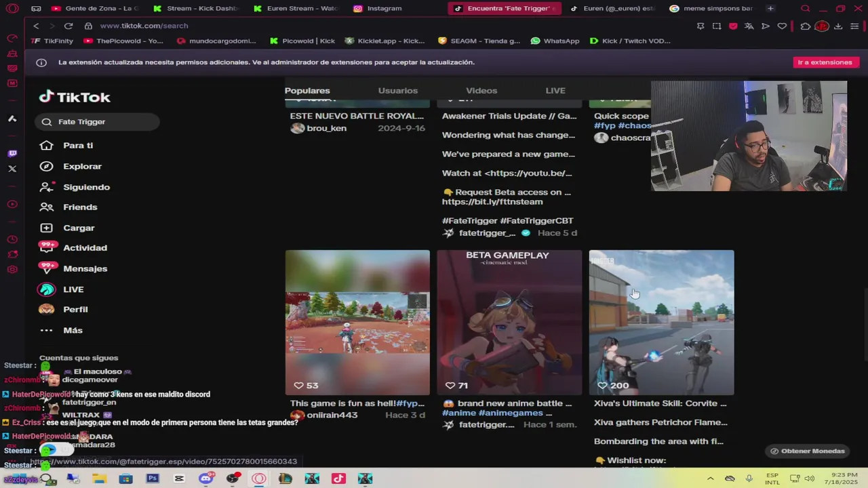Go forward with the browser forward arrow
868x488 pixels.
pyautogui.click(x=51, y=26)
